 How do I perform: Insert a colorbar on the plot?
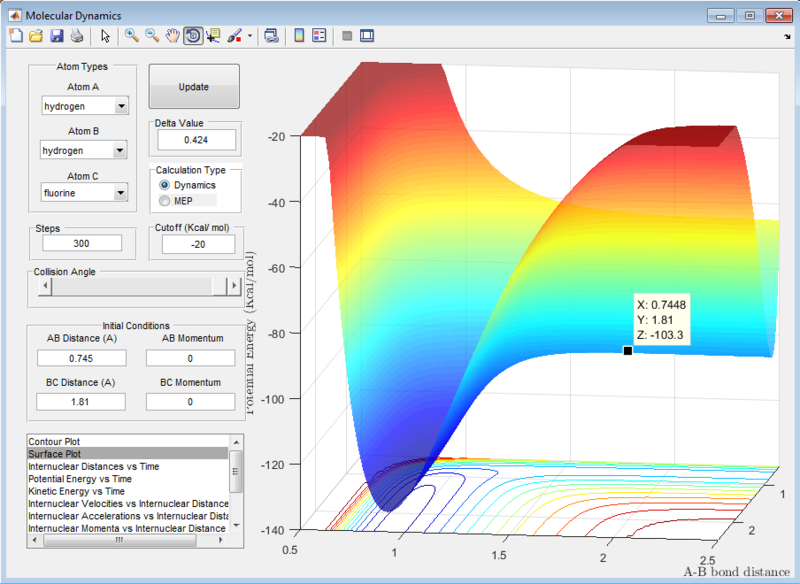[x=299, y=35]
